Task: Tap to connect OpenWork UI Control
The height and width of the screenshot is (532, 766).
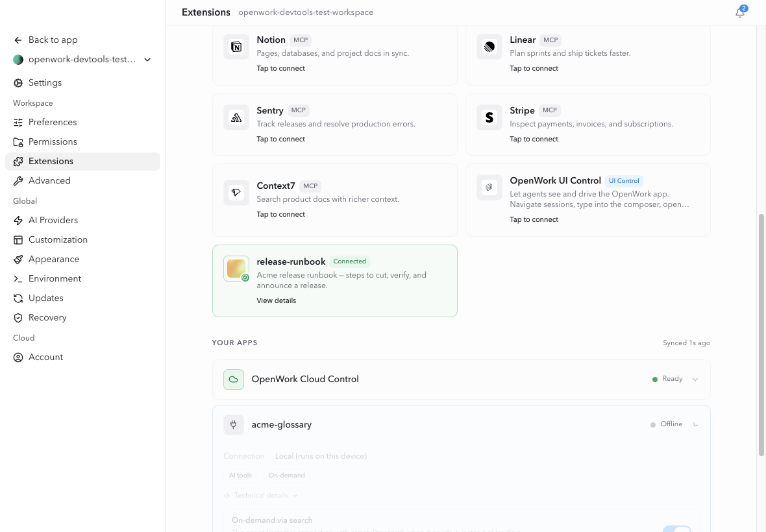Action: click(534, 220)
